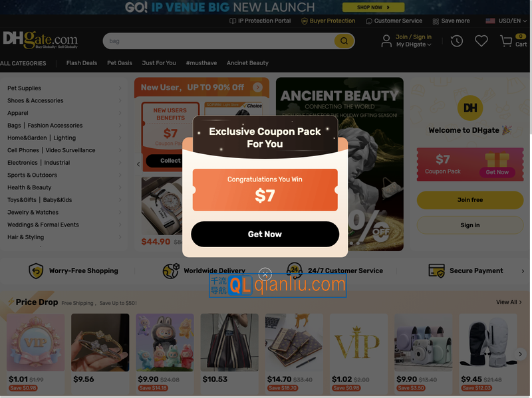Expand the My DHgate dropdown
Image resolution: width=532 pixels, height=398 pixels.
[x=414, y=45]
